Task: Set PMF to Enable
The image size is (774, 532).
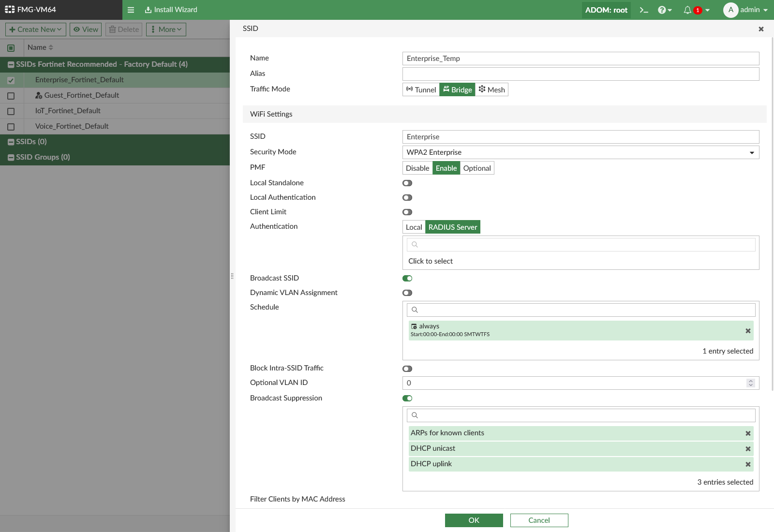Action: [x=446, y=168]
